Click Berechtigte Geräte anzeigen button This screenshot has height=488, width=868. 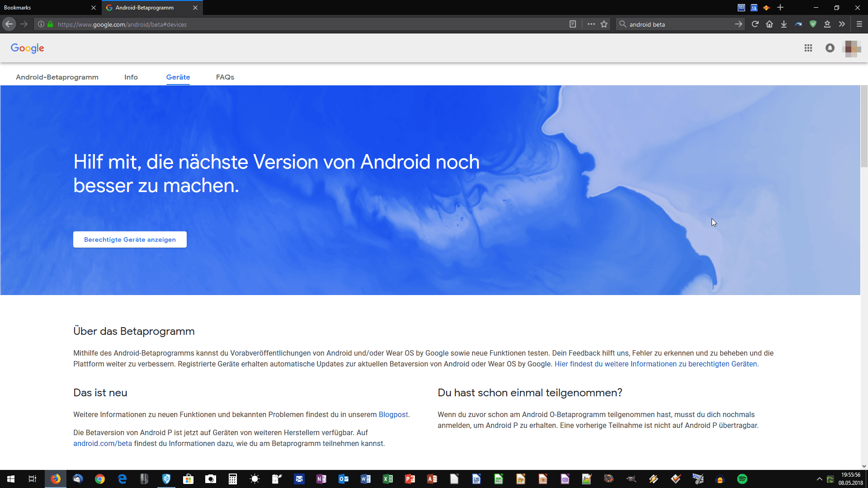click(130, 239)
